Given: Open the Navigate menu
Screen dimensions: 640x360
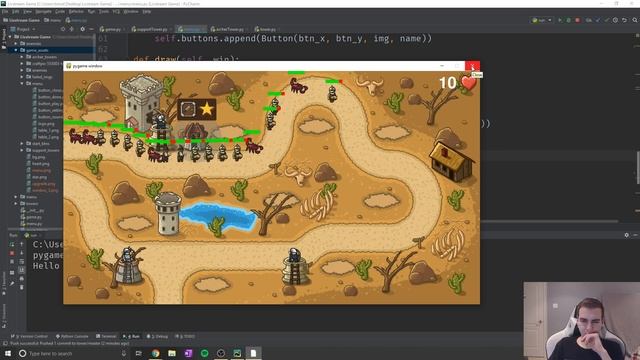Looking at the screenshot, I should (x=43, y=11).
